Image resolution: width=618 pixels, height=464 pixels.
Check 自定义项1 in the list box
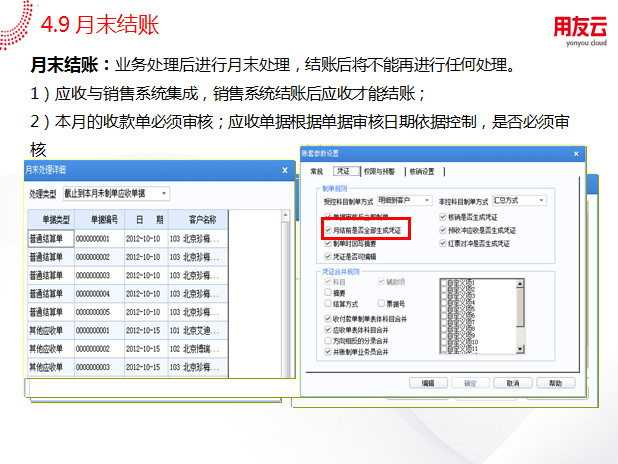click(444, 283)
